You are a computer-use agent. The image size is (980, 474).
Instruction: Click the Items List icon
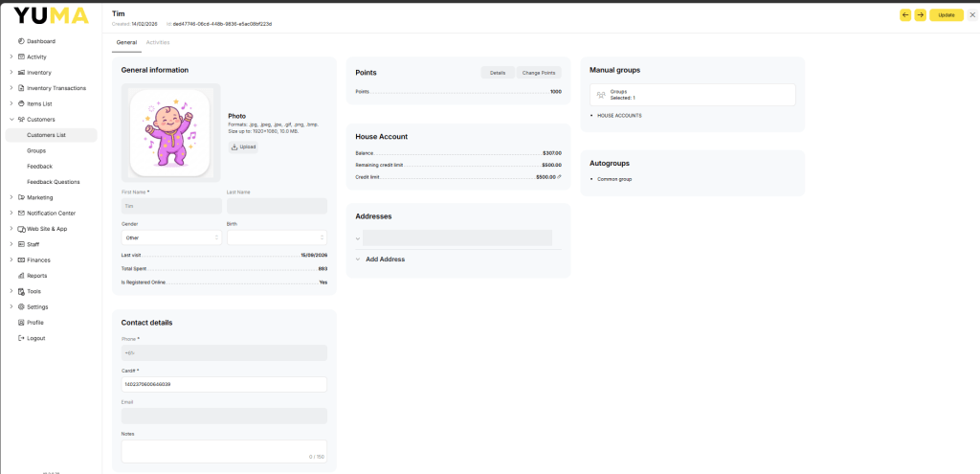click(x=21, y=103)
